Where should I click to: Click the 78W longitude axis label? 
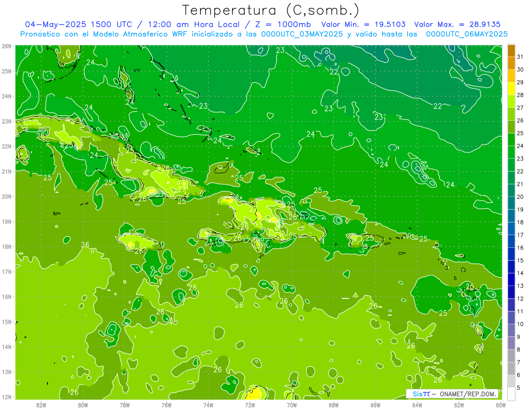[125, 405]
